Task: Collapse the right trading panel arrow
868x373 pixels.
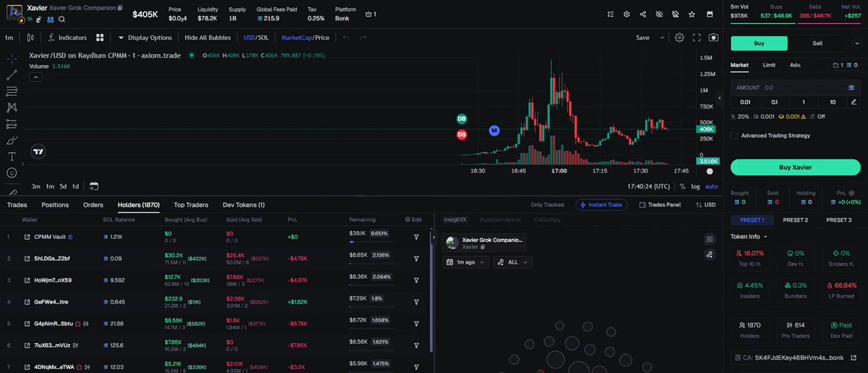Action: click(x=720, y=98)
